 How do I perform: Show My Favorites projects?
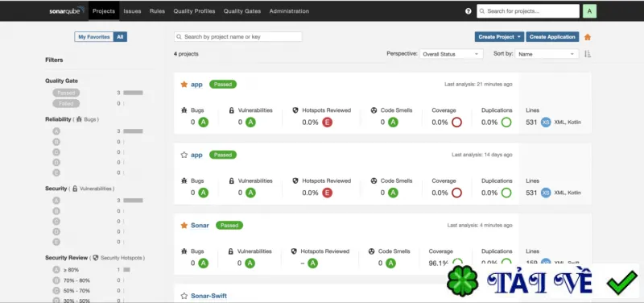94,37
